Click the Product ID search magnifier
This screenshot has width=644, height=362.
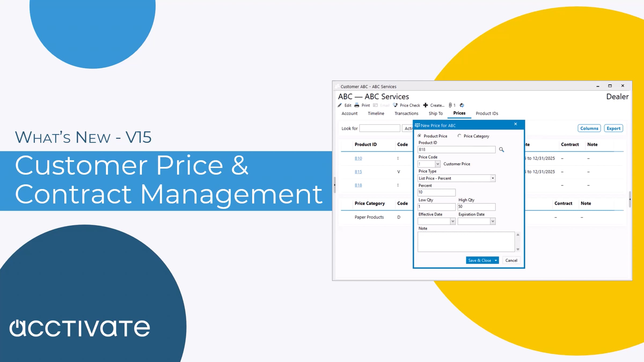pos(501,150)
